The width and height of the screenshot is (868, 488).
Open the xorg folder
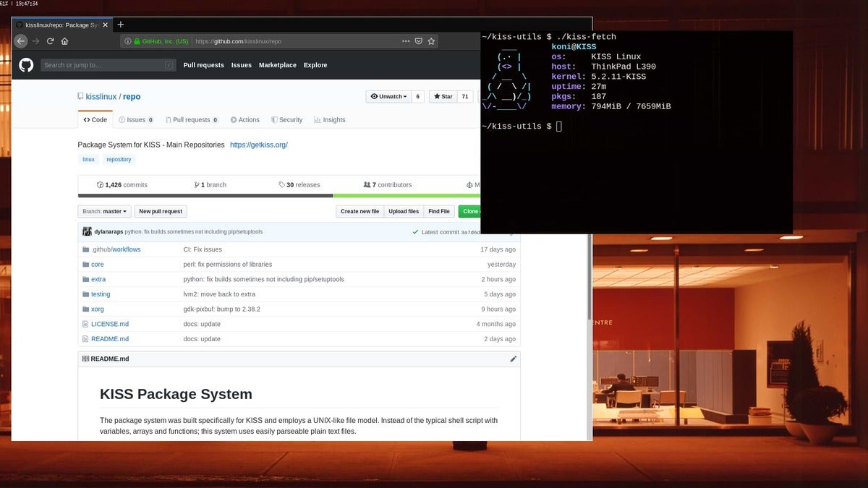click(x=98, y=309)
